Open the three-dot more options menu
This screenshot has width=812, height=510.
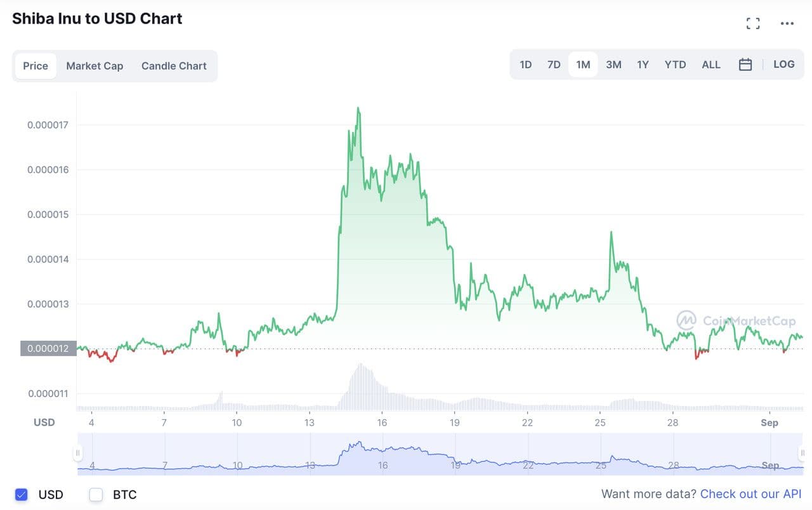pos(787,24)
